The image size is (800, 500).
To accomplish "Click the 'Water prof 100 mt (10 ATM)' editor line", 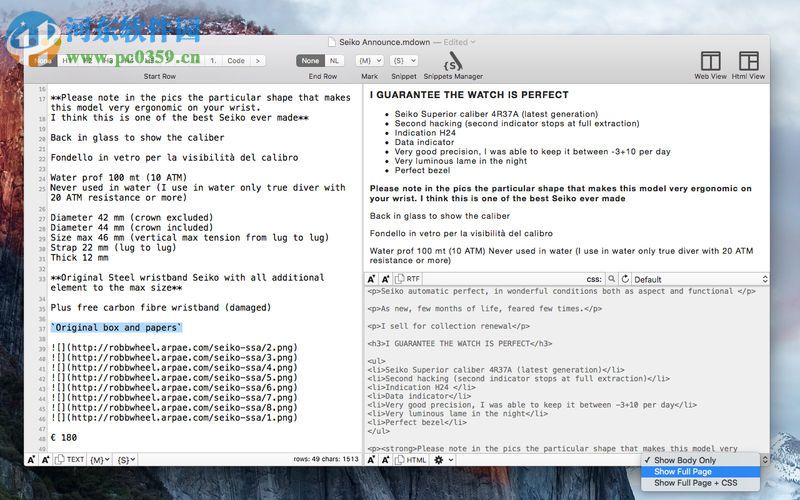I will 118,178.
